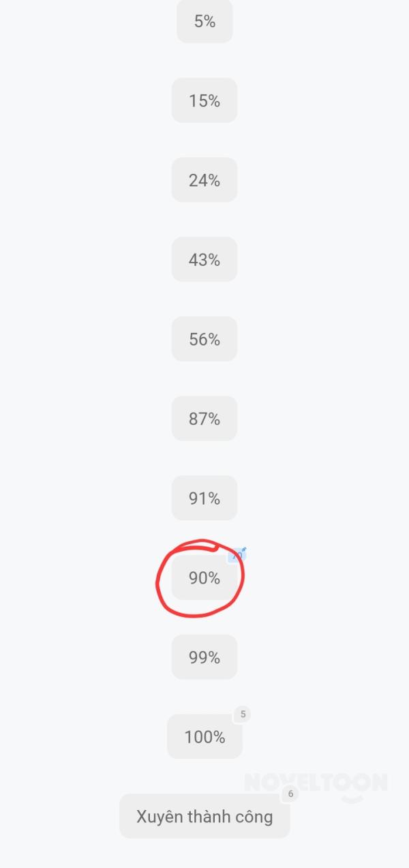Open the comment badge showing 5

point(243,715)
